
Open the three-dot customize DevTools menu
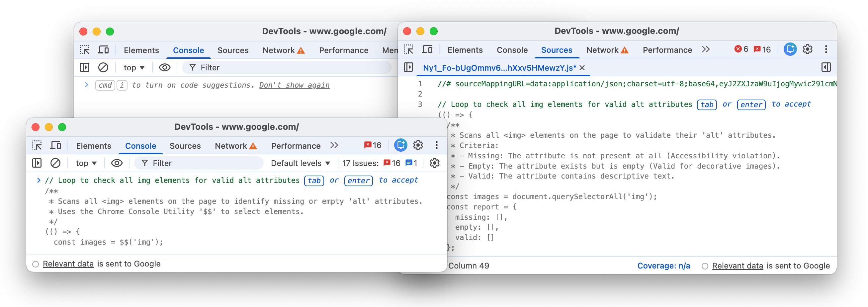[436, 145]
